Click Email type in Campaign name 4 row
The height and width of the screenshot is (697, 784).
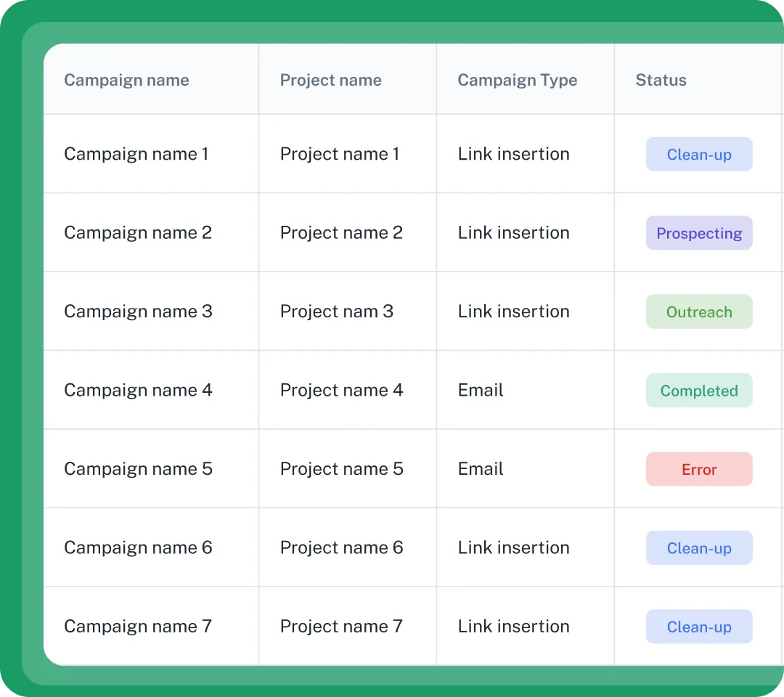coord(481,390)
